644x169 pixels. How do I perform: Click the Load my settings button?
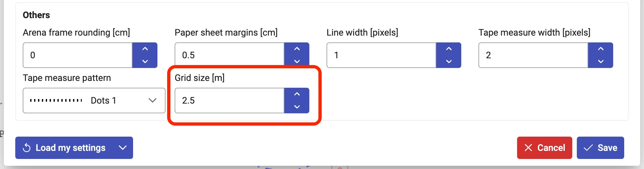pyautogui.click(x=64, y=148)
